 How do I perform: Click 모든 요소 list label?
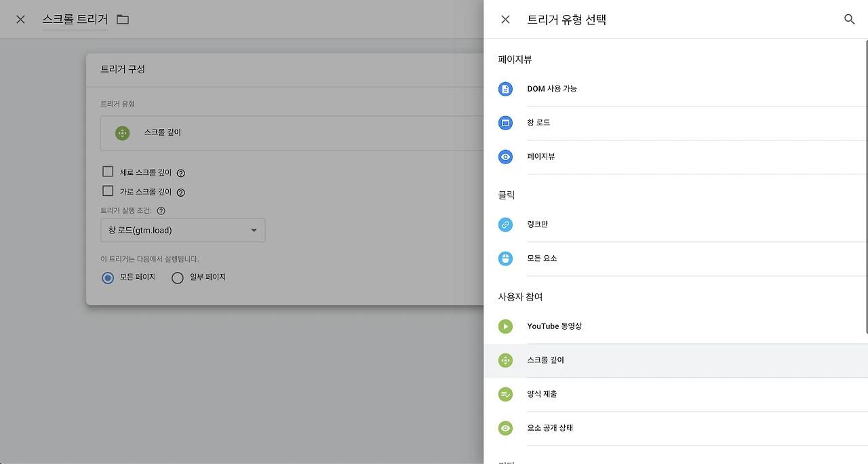point(542,258)
